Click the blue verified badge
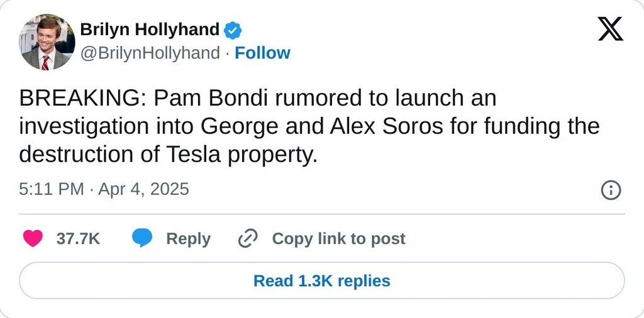The image size is (644, 318). tap(233, 30)
